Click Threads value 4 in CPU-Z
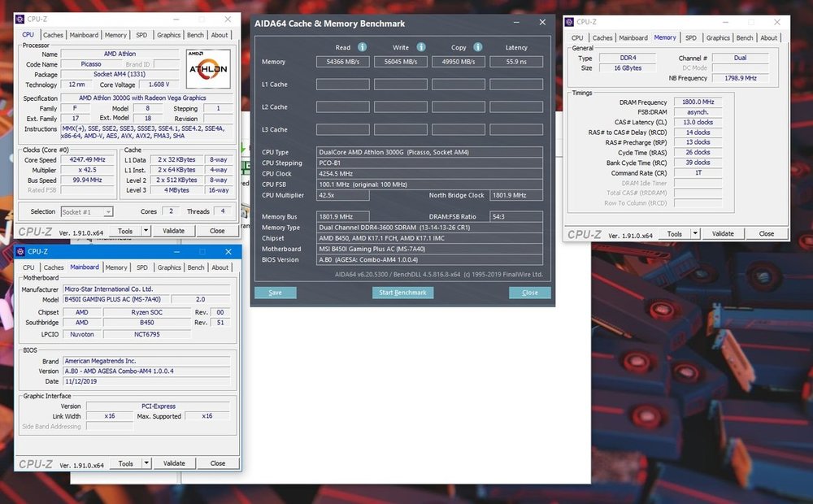This screenshot has height=504, width=813. pos(223,211)
